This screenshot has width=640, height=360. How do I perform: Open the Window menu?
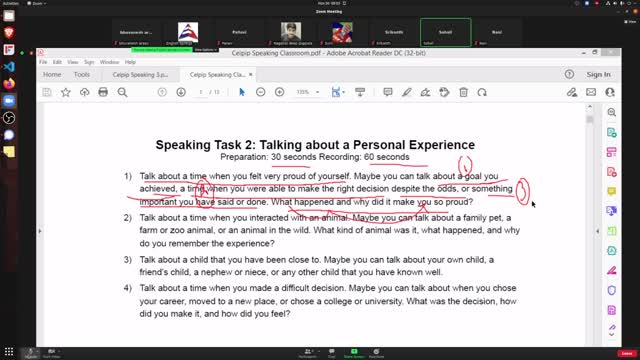click(109, 62)
